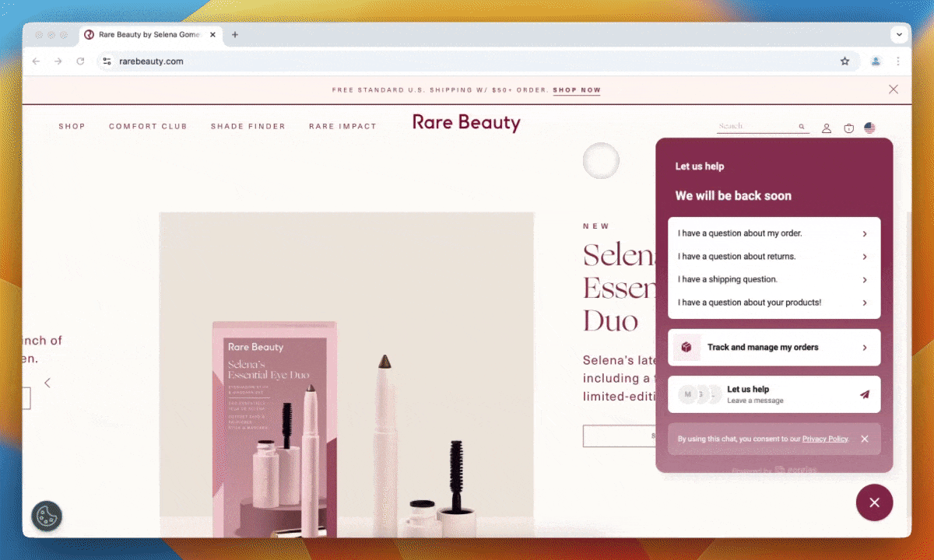This screenshot has height=560, width=934.
Task: Open the Privacy Policy link
Action: coord(825,439)
